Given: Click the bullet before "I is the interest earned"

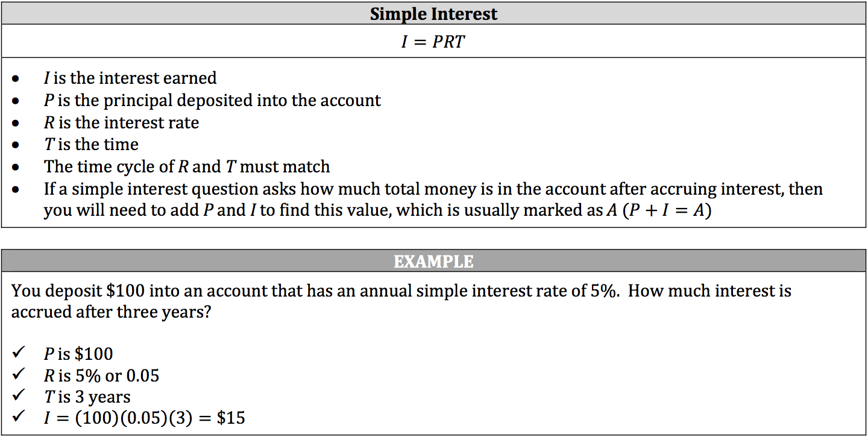Looking at the screenshot, I should pyautogui.click(x=16, y=79).
